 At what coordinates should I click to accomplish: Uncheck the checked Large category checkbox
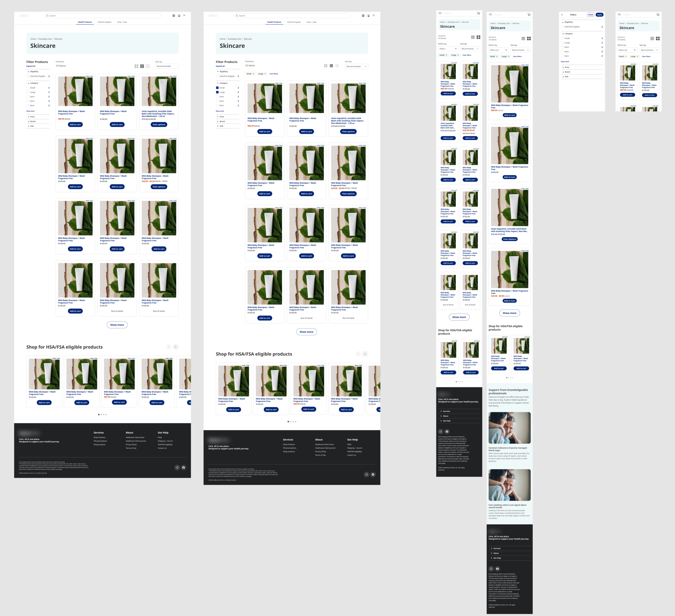[x=217, y=92]
